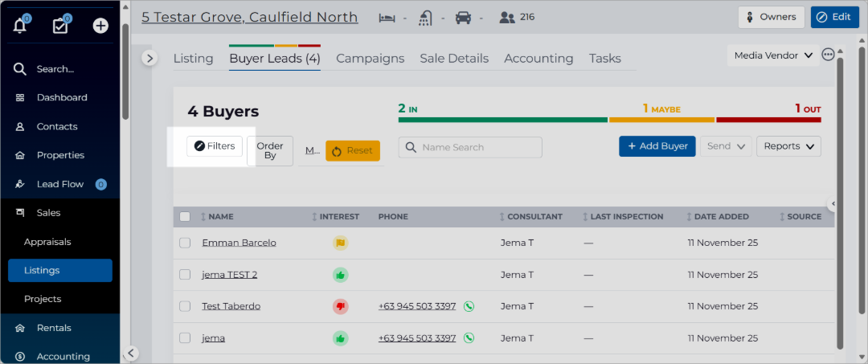Open Projects under Sales
Screen dimensions: 868x364
(43, 299)
